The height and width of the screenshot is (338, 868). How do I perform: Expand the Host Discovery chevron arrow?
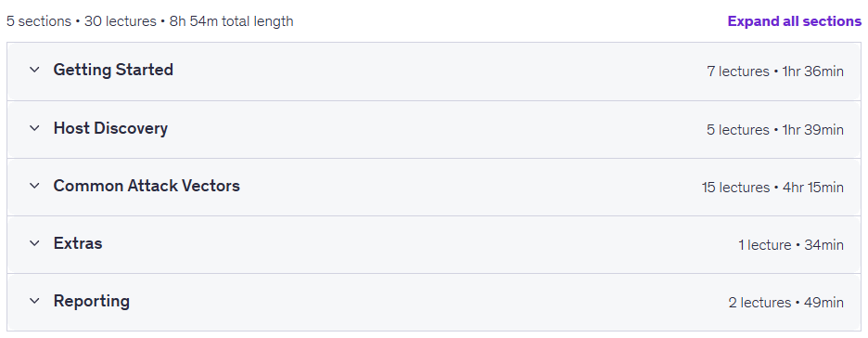[x=34, y=128]
